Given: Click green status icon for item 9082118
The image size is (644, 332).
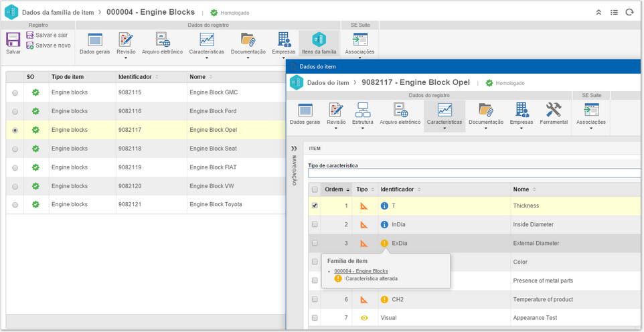Looking at the screenshot, I should (35, 149).
